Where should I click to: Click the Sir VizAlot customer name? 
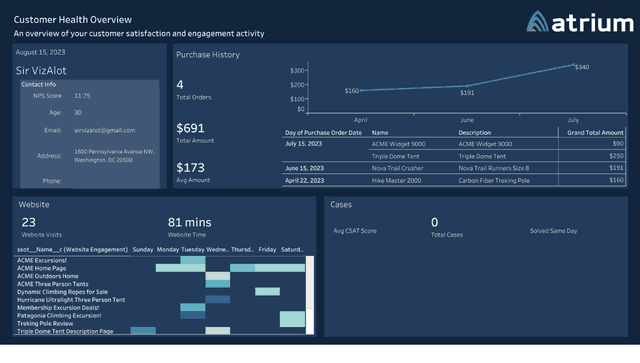click(41, 70)
